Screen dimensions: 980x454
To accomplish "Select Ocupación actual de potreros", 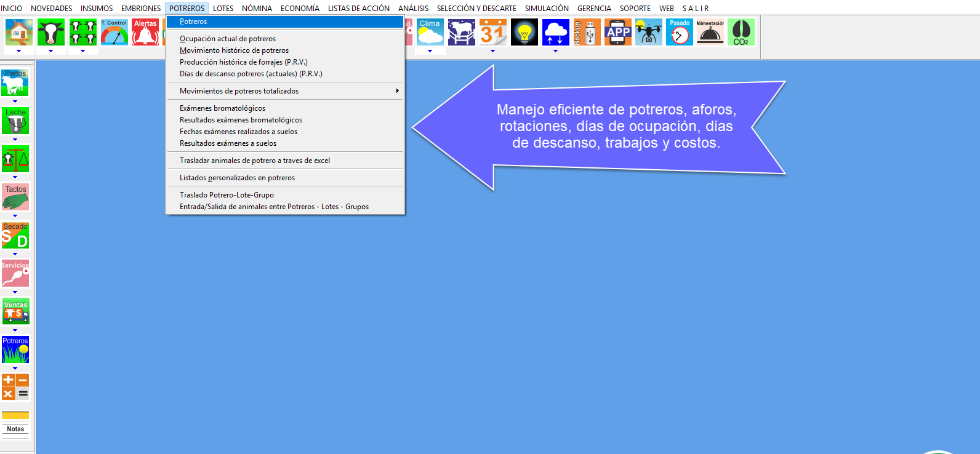I will 228,39.
